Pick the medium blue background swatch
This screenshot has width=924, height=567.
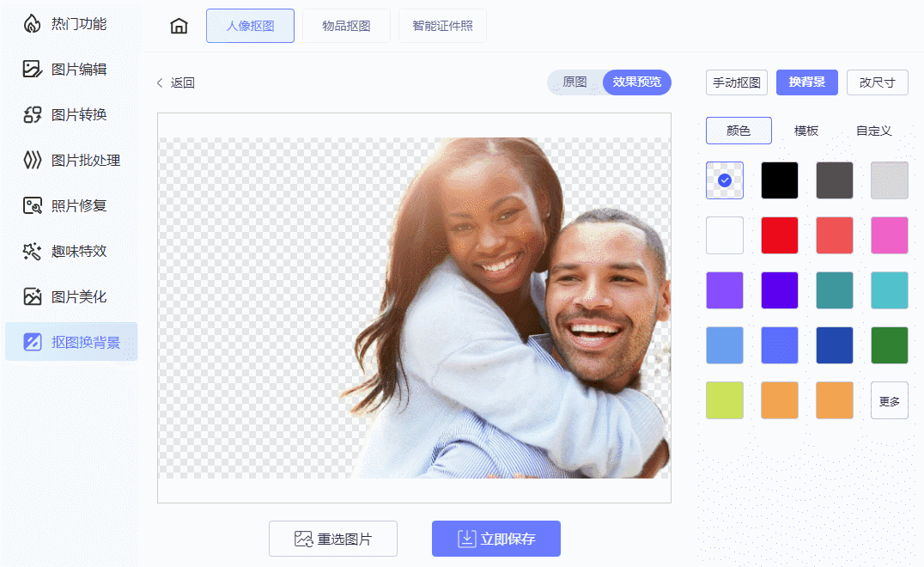(780, 345)
